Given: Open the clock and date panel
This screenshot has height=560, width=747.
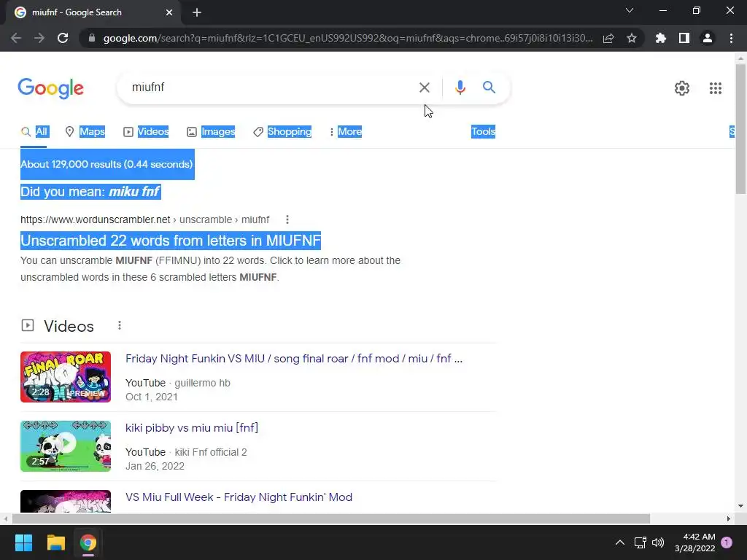Looking at the screenshot, I should point(695,542).
